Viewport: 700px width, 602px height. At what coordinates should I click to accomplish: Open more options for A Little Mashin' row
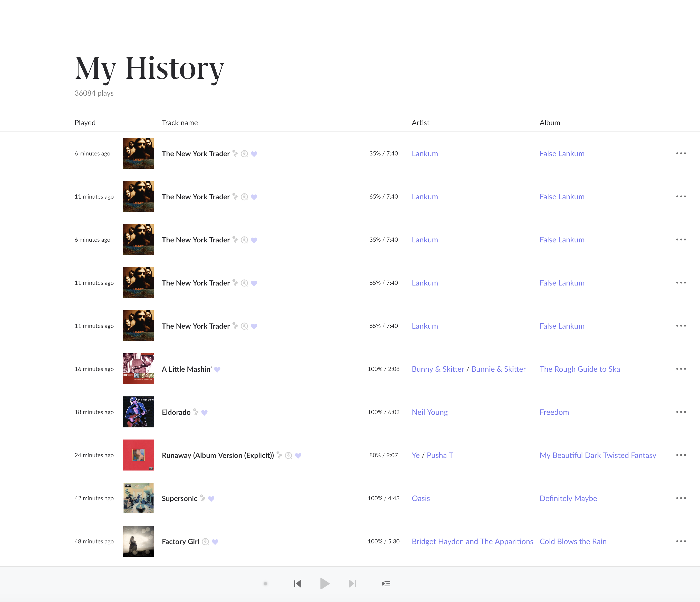tap(681, 369)
